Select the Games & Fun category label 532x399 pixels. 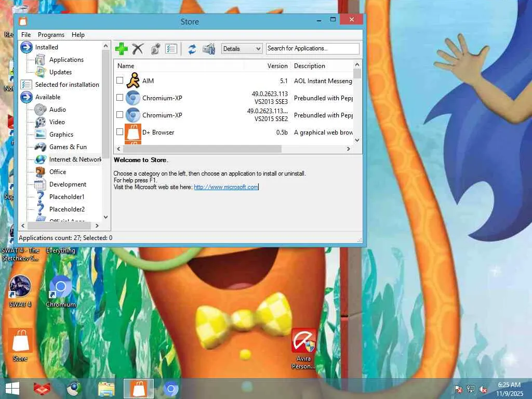click(x=68, y=147)
